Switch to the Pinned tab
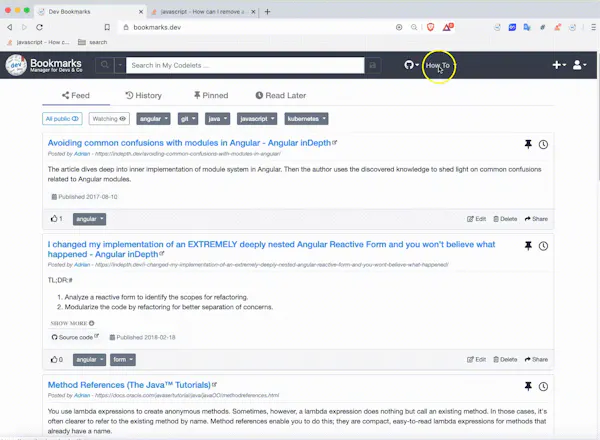This screenshot has height=440, width=600. click(x=211, y=95)
